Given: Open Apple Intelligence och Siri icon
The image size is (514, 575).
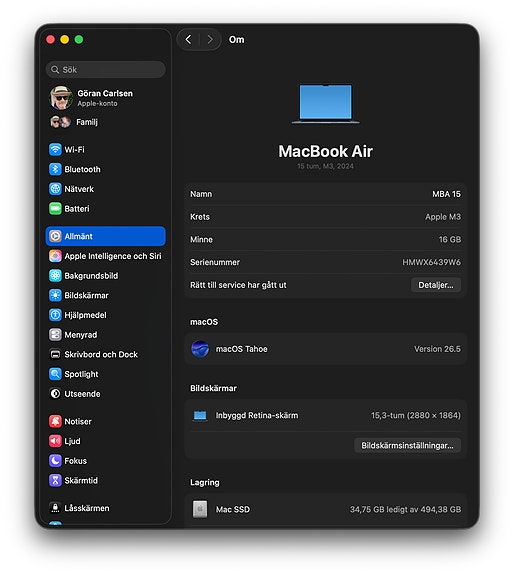Looking at the screenshot, I should [x=55, y=256].
